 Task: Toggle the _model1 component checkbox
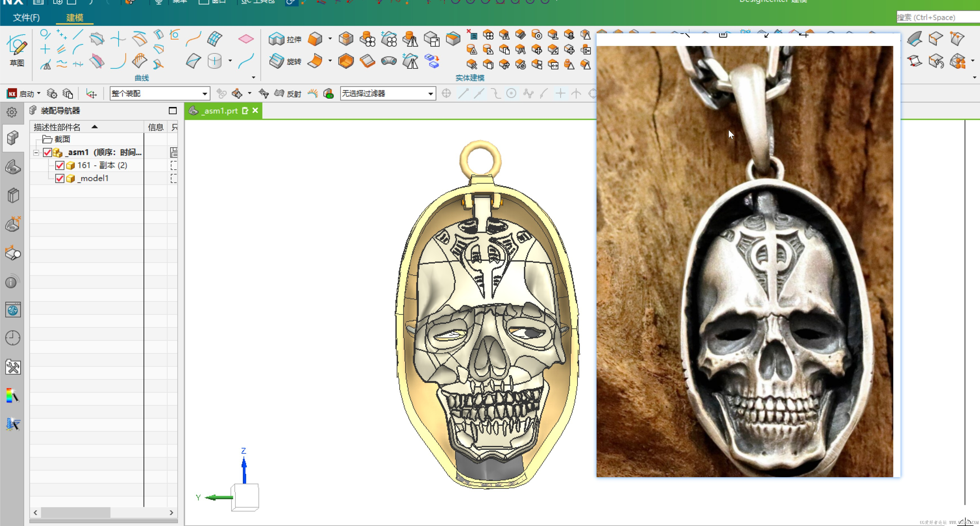point(60,179)
